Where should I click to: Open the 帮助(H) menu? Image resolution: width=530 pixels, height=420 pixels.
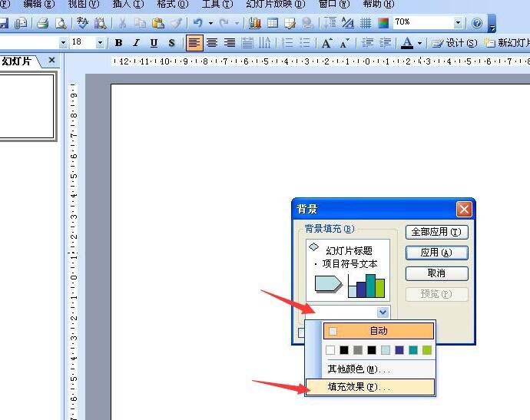click(x=379, y=5)
